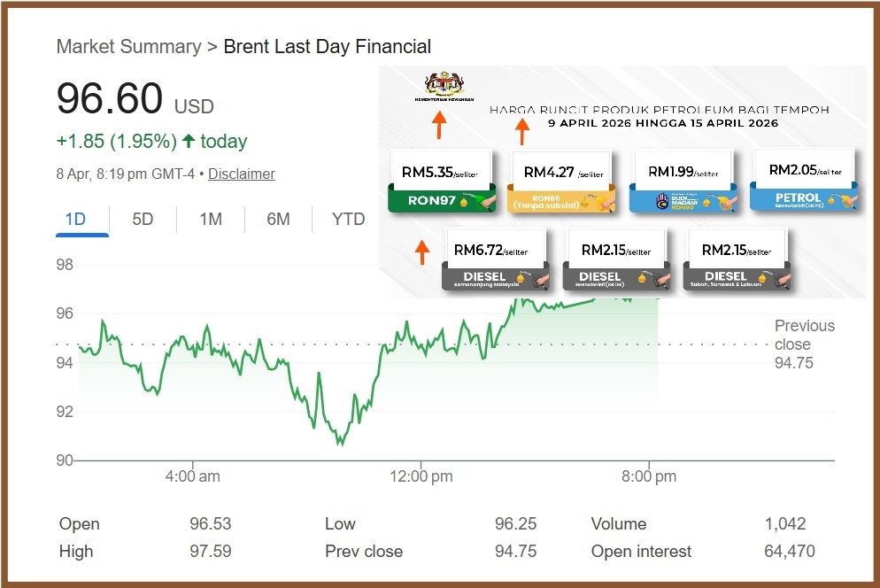Viewport: 880px width, 588px height.
Task: Click the orange arrow beside RM6.72 diesel
Action: [x=422, y=251]
